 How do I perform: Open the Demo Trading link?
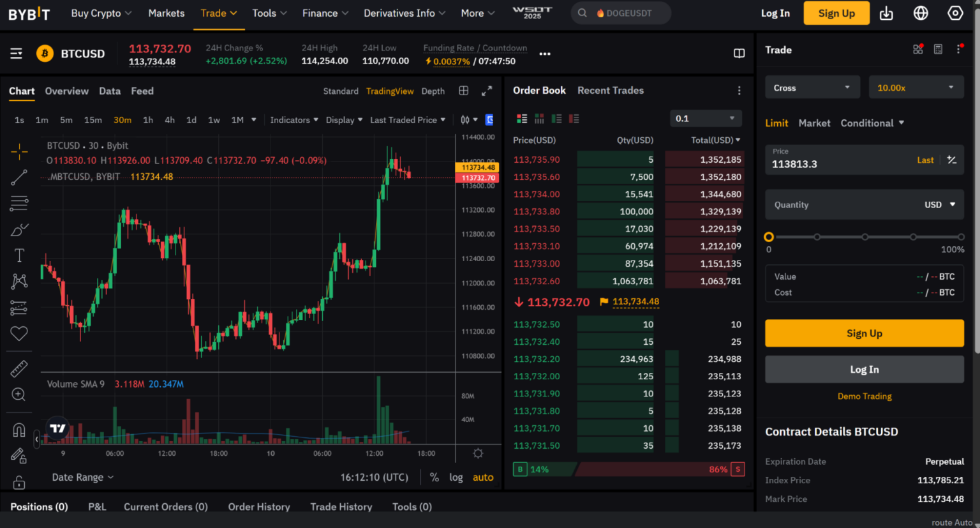[x=864, y=396]
